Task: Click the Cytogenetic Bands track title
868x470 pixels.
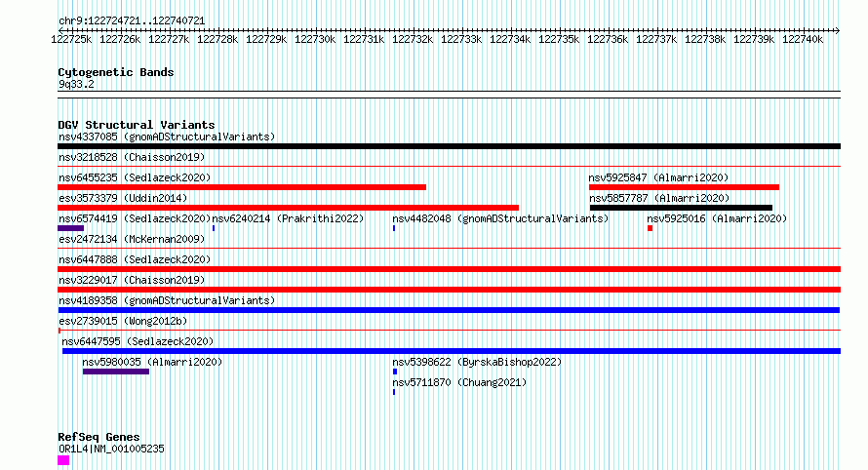Action: coord(116,72)
